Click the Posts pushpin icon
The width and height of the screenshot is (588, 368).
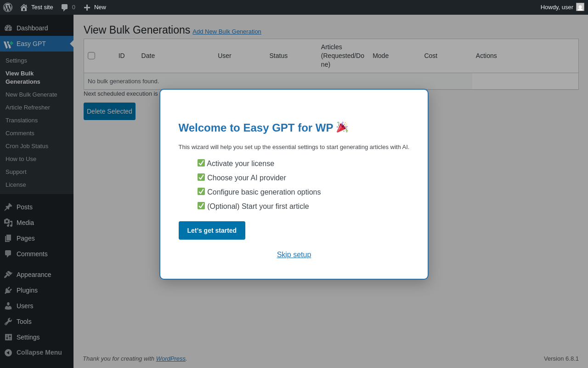coord(8,207)
